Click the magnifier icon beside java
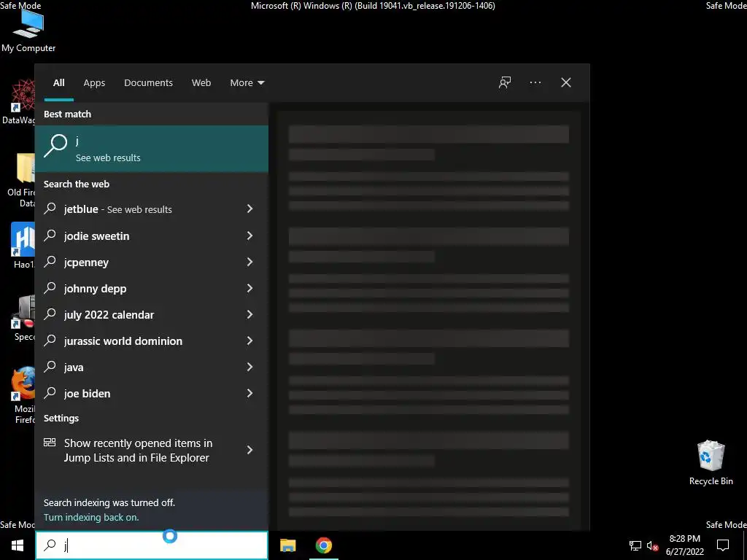 [x=50, y=366]
